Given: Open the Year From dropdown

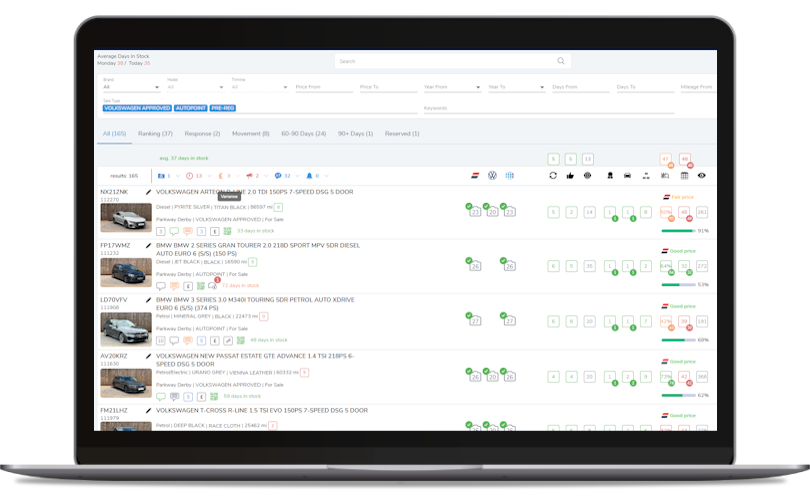Looking at the screenshot, I should (x=452, y=87).
